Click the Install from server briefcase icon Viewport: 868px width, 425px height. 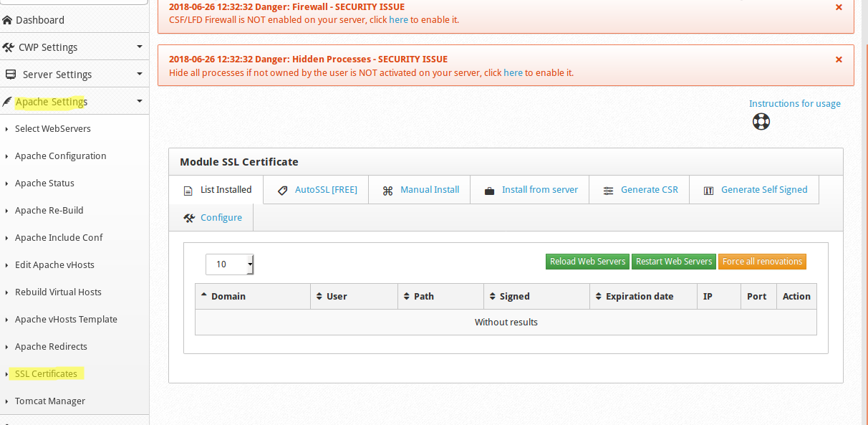coord(490,191)
